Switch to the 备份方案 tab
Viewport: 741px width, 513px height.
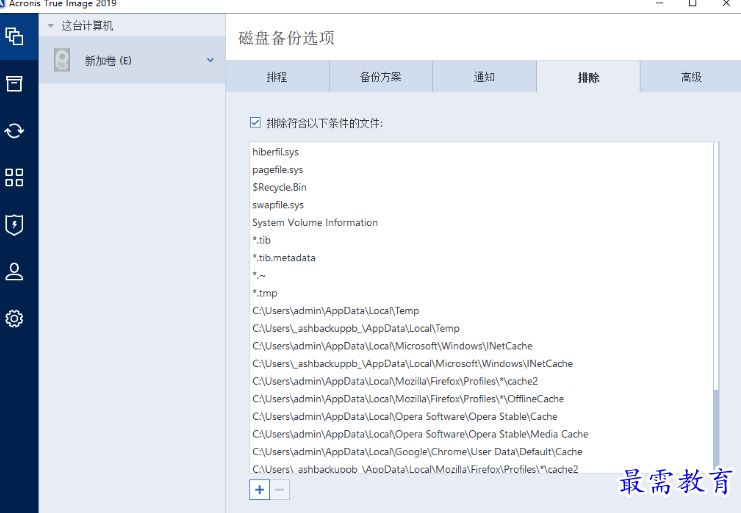[381, 77]
